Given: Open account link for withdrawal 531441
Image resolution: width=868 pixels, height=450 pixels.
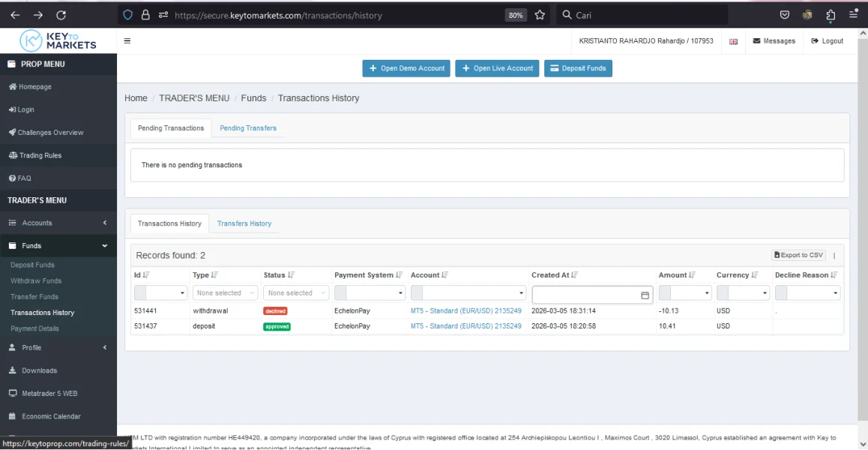Looking at the screenshot, I should click(465, 310).
